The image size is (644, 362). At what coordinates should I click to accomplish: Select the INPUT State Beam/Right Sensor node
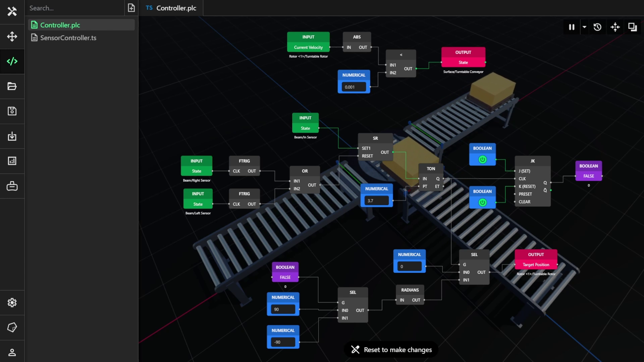coord(197,166)
